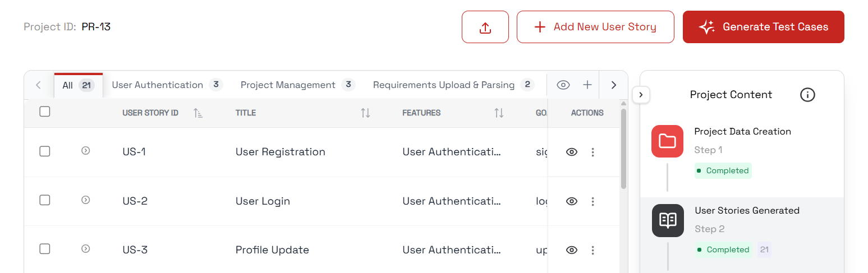Open Requirements Upload & Parsing tab
Viewport: 868px width, 273px height.
tap(453, 85)
